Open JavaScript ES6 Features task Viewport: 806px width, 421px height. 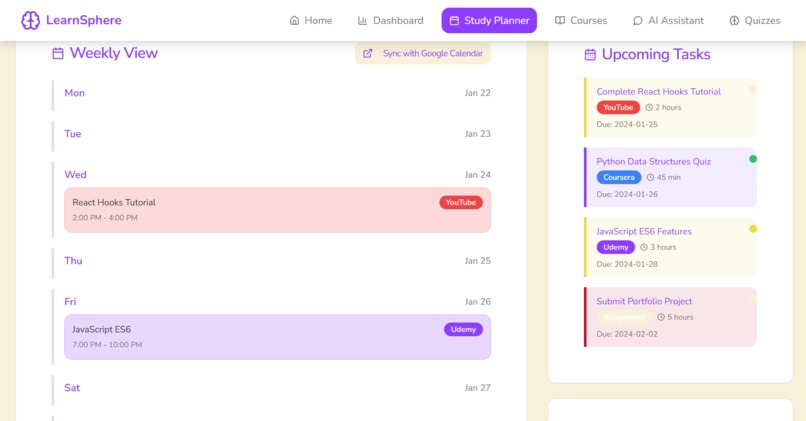click(x=670, y=247)
